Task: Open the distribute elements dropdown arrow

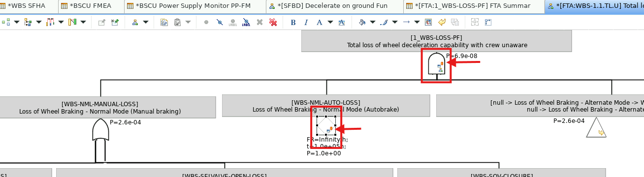Action: coord(61,22)
